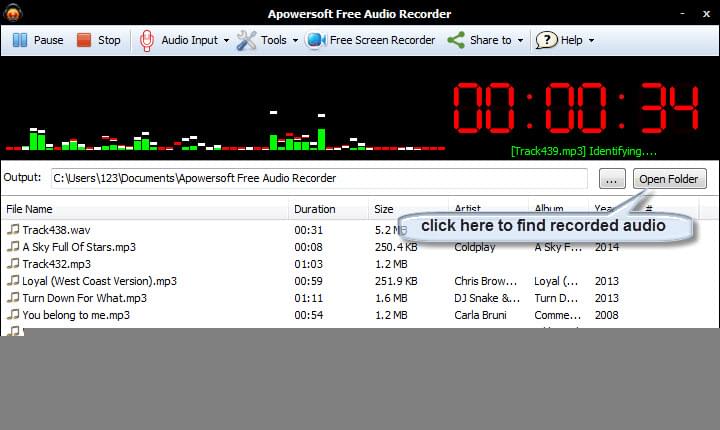Open the Share to dropdown arrow
The width and height of the screenshot is (720, 430).
(520, 41)
